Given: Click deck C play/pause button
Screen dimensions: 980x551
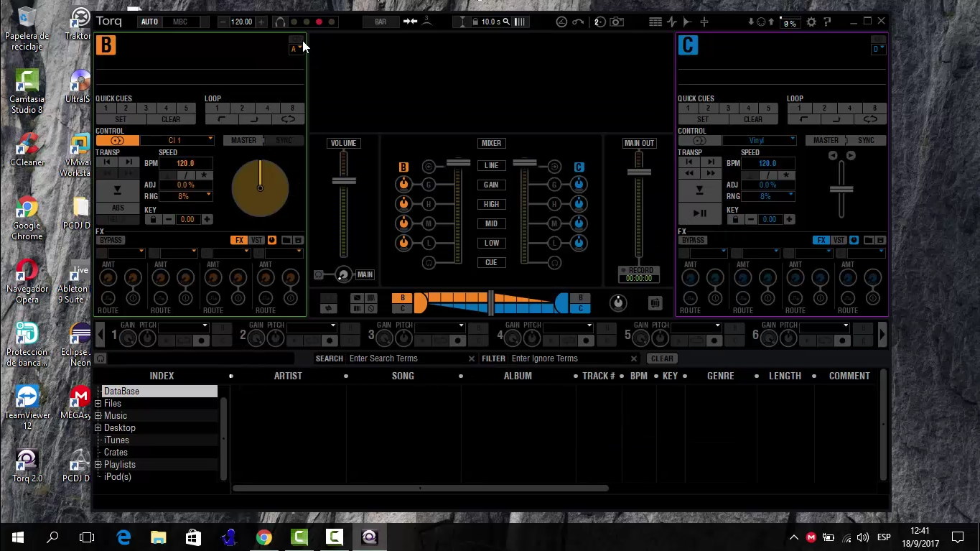Looking at the screenshot, I should tap(699, 213).
